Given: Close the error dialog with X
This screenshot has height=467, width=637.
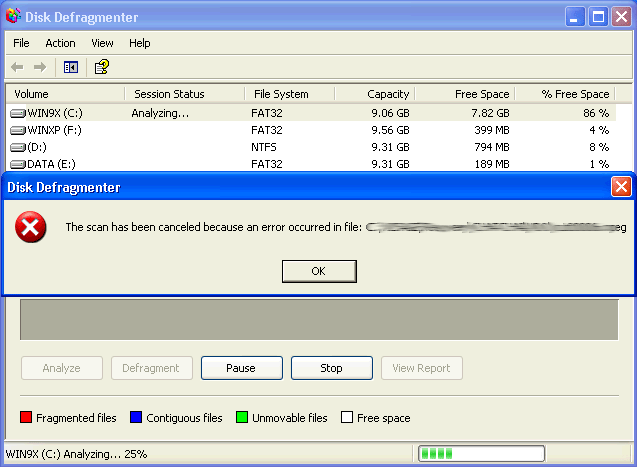Looking at the screenshot, I should tap(621, 187).
